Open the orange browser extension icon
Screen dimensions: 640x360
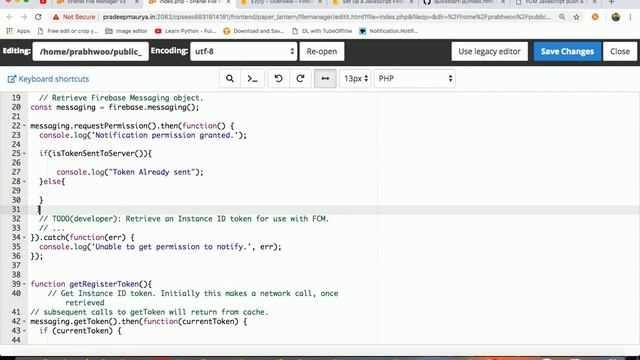595,17
